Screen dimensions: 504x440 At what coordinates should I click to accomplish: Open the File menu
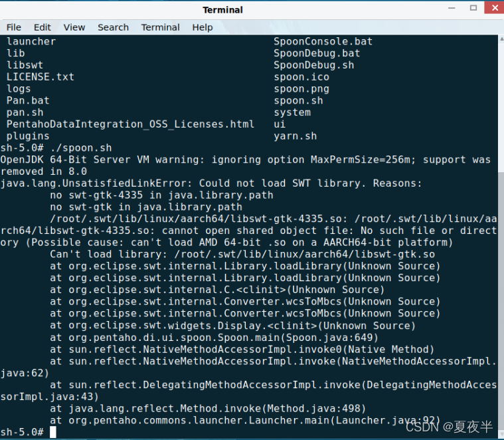point(14,27)
